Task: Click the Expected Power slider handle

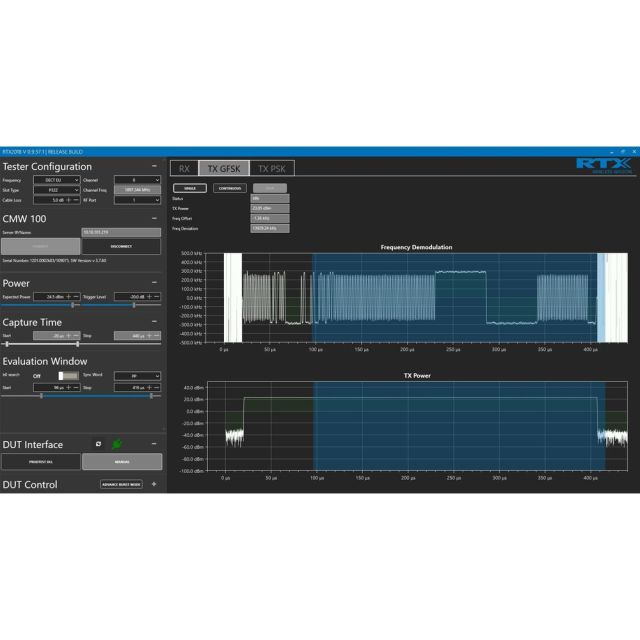Action: pos(72,305)
